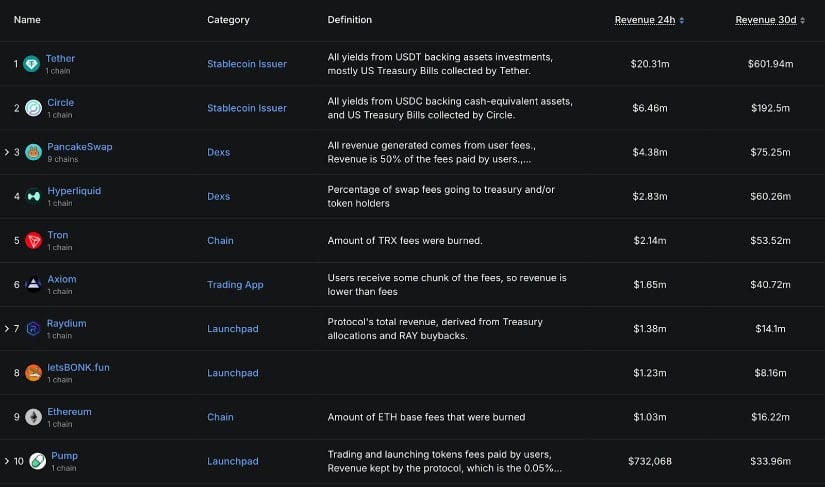Click the Circle logo icon
This screenshot has width=825, height=487.
34,108
